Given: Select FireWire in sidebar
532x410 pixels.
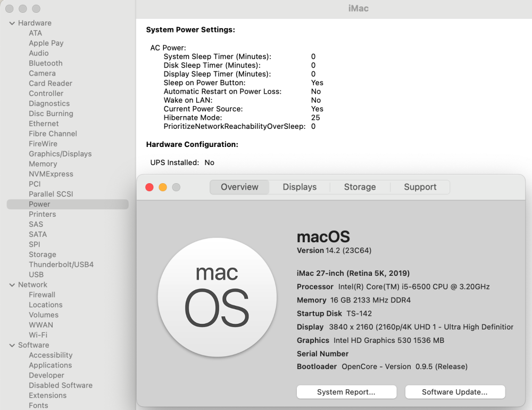Looking at the screenshot, I should coord(43,144).
